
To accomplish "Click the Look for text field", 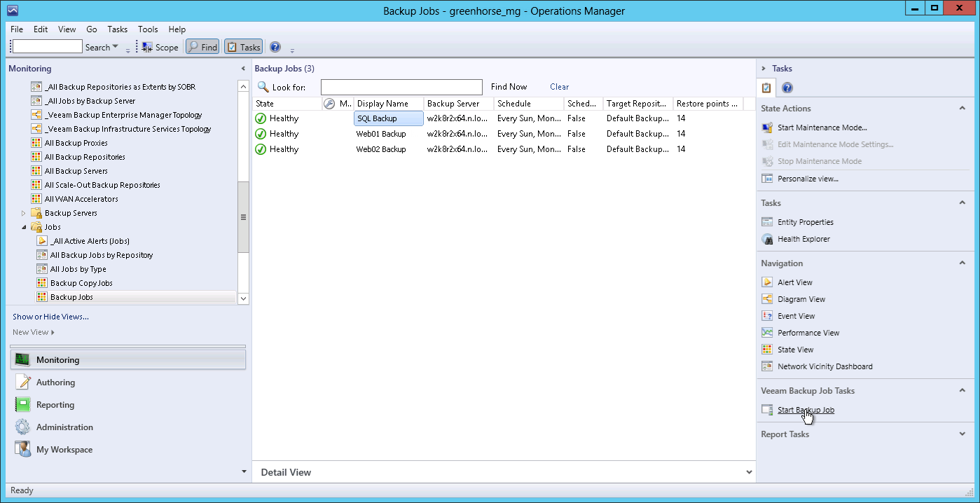I will point(401,87).
